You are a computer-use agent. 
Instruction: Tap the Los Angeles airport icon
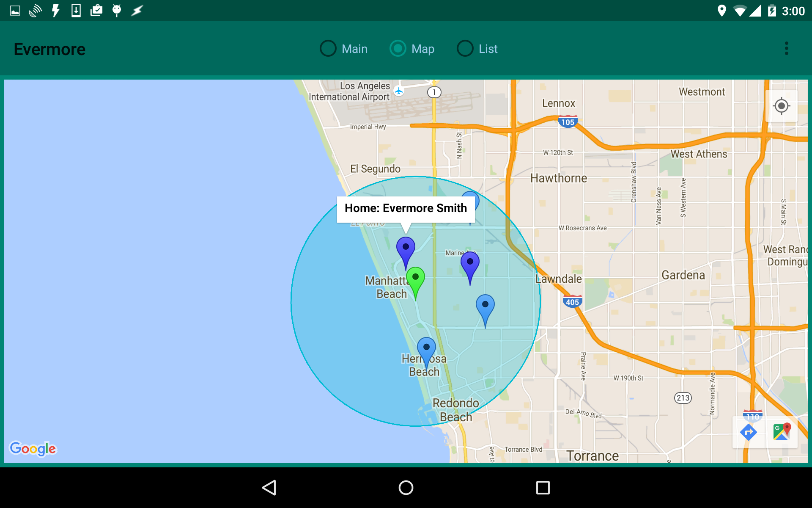coord(399,91)
